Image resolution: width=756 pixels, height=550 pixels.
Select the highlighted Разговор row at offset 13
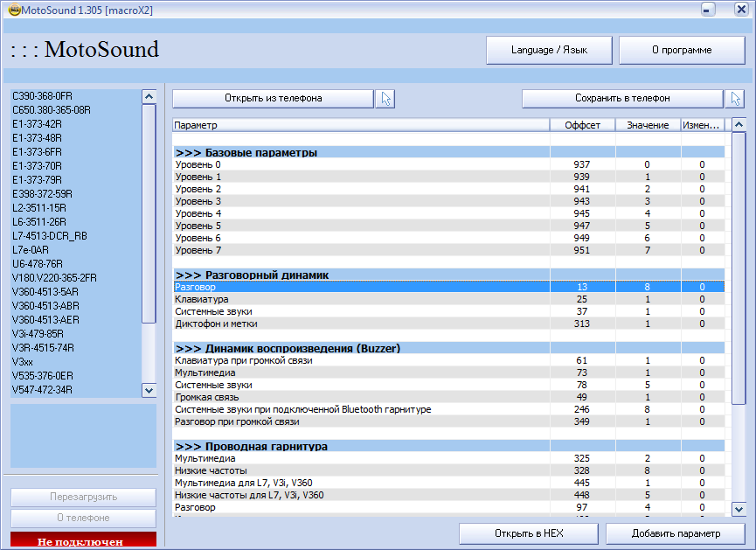pyautogui.click(x=448, y=287)
